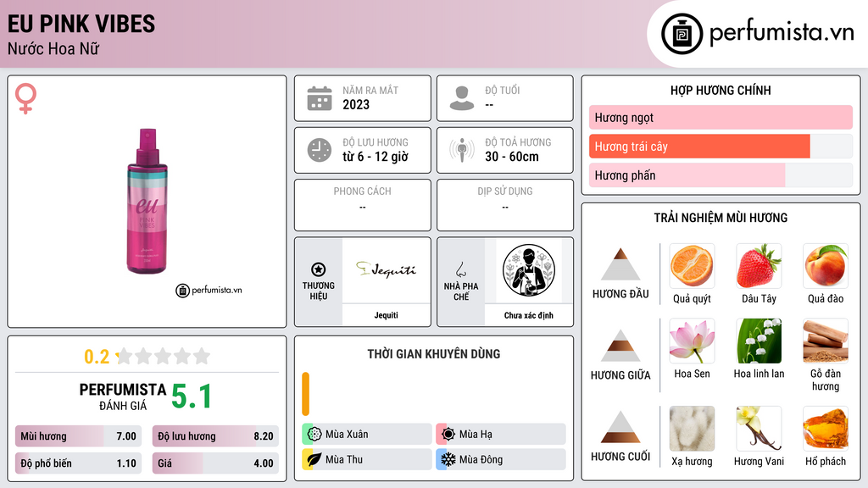Click the star badge icon above Thương hiệu
The width and height of the screenshot is (868, 488).
[319, 269]
